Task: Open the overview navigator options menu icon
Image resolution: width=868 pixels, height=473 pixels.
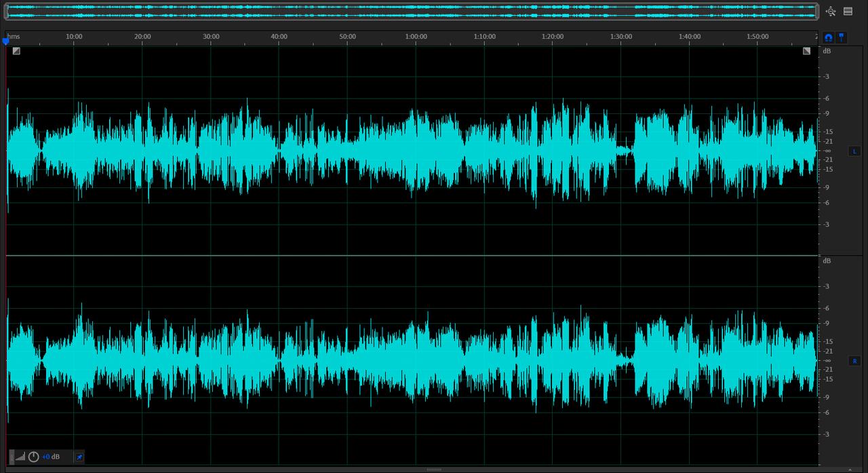Action: 848,11
